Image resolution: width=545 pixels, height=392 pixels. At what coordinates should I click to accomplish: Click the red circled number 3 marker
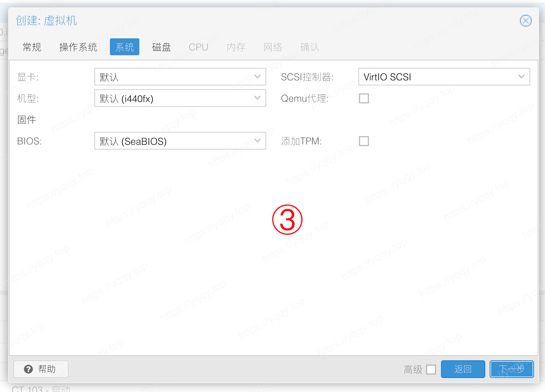click(287, 220)
